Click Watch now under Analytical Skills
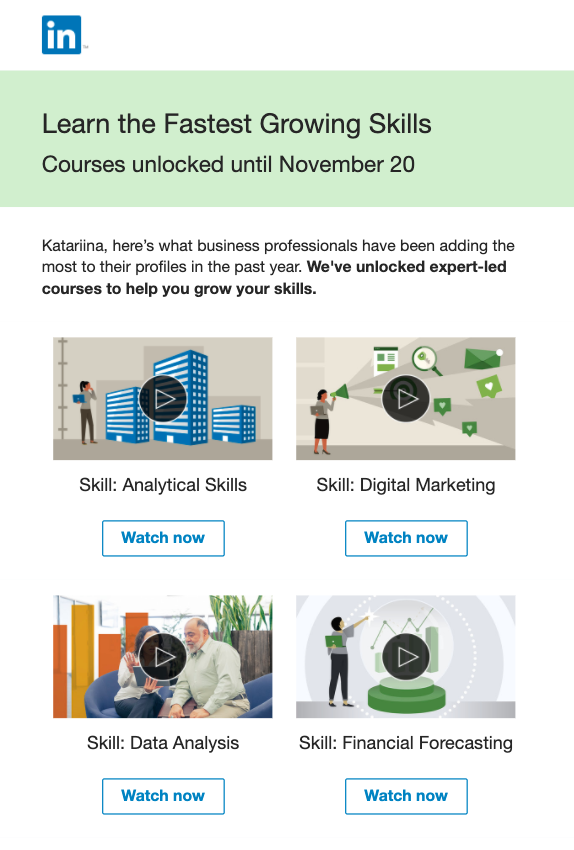The image size is (574, 850). pyautogui.click(x=163, y=538)
